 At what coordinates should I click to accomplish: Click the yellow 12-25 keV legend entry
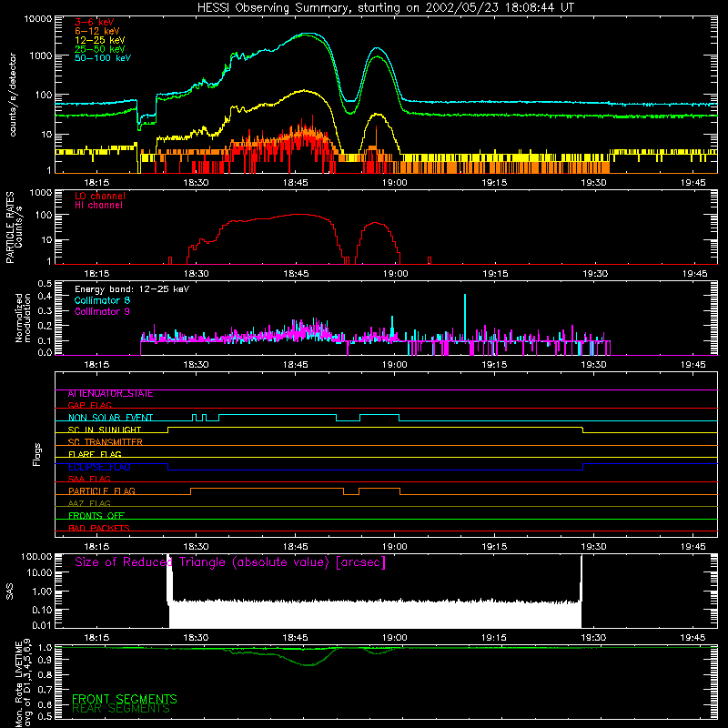coord(99,40)
